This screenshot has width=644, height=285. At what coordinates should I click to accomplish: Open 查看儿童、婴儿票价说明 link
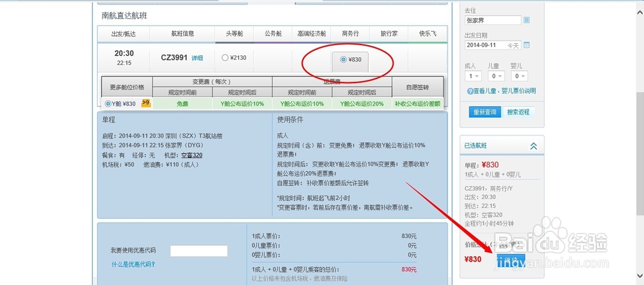pos(504,91)
